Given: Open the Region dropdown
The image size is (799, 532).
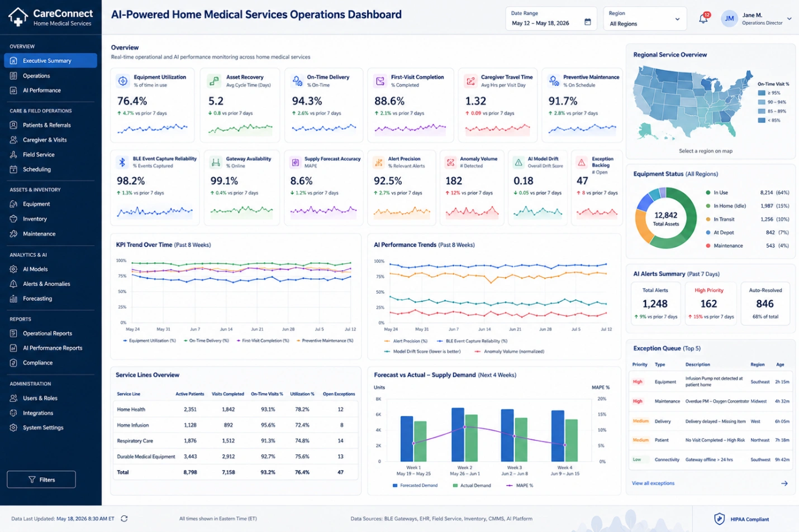Looking at the screenshot, I should [x=644, y=19].
